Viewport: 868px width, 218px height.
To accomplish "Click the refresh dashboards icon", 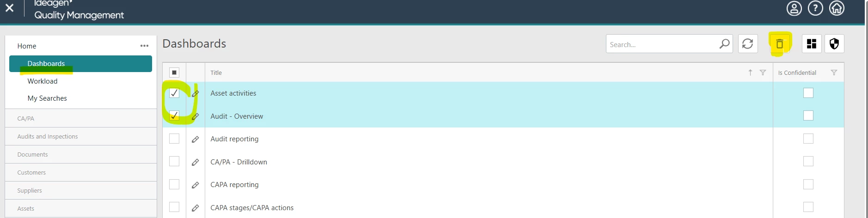I will coord(747,44).
